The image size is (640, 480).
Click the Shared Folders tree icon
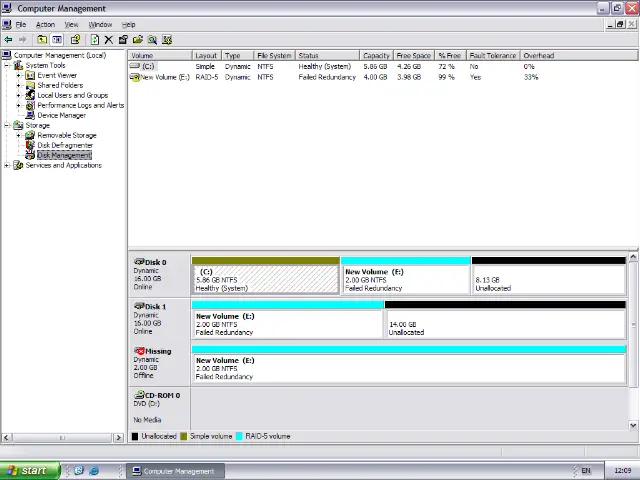pyautogui.click(x=30, y=85)
